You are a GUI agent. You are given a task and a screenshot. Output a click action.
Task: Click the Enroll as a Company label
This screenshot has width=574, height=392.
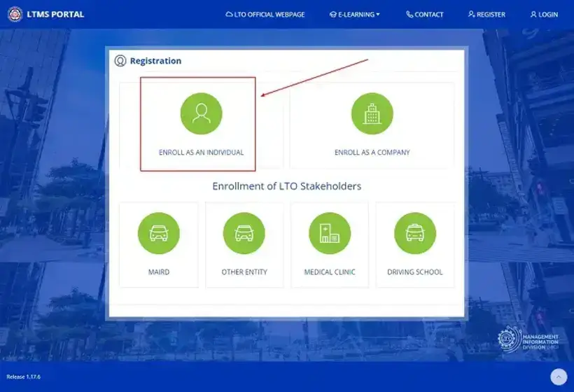point(372,153)
